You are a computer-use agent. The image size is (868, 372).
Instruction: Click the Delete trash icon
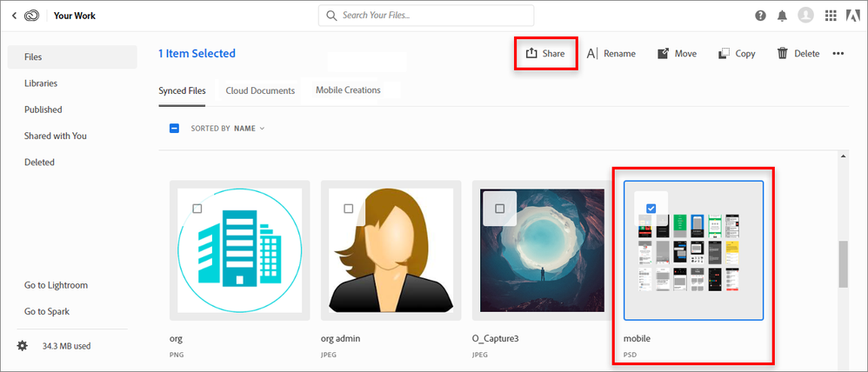click(x=783, y=53)
